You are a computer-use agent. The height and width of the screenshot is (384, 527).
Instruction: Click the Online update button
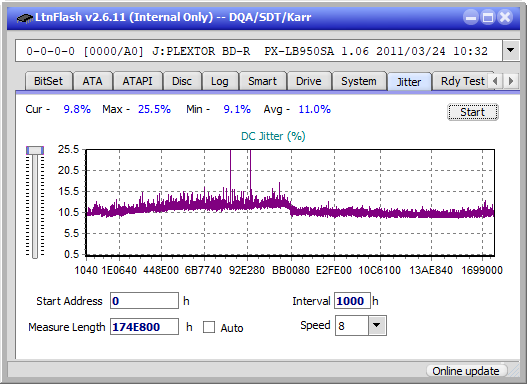tap(466, 371)
